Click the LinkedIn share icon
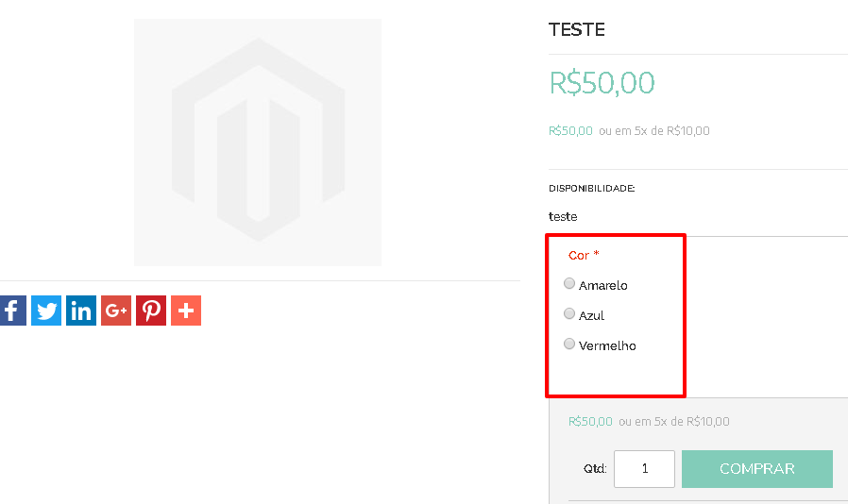The width and height of the screenshot is (848, 504). (81, 311)
